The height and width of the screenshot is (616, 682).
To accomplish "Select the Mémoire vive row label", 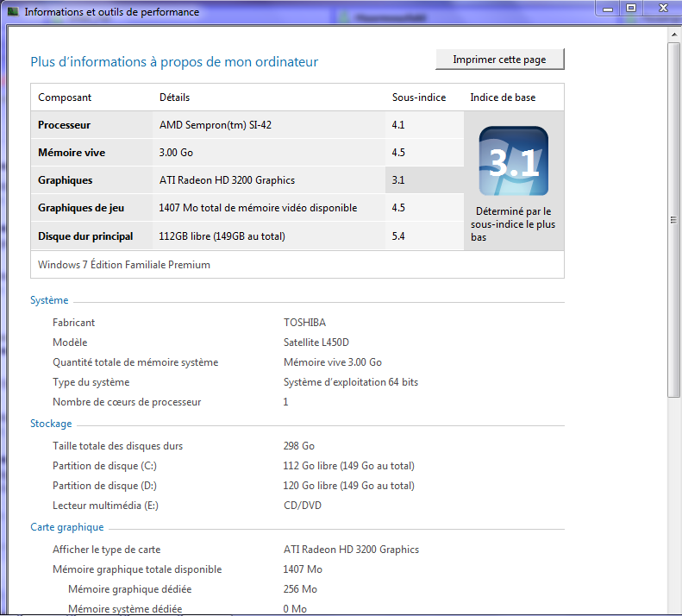I will (72, 153).
